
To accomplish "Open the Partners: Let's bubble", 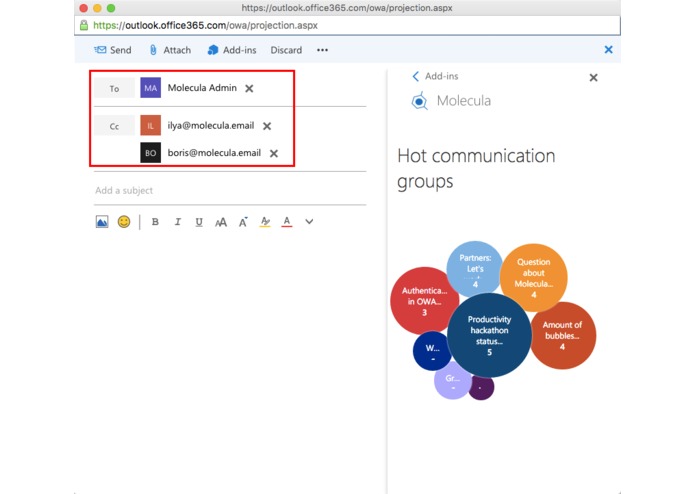I will coord(475,269).
